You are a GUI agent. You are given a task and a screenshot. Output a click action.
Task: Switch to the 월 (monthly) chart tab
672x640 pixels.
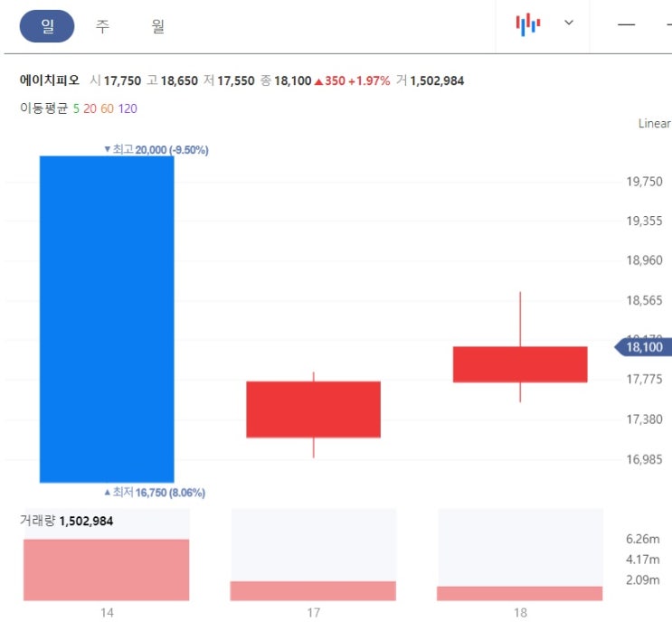click(x=157, y=26)
